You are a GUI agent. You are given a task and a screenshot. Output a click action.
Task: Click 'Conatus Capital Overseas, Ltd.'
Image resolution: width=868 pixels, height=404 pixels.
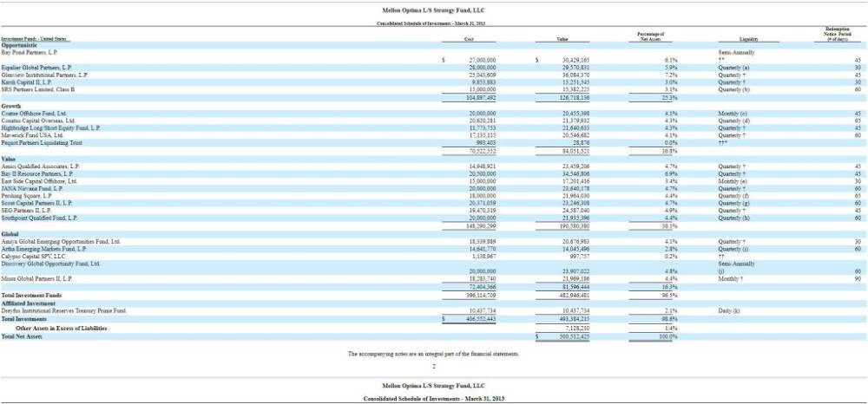click(x=38, y=121)
